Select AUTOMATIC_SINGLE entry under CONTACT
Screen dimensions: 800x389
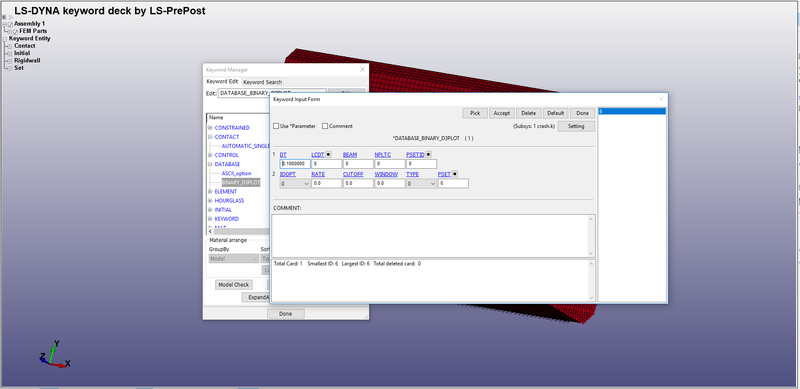[245, 146]
